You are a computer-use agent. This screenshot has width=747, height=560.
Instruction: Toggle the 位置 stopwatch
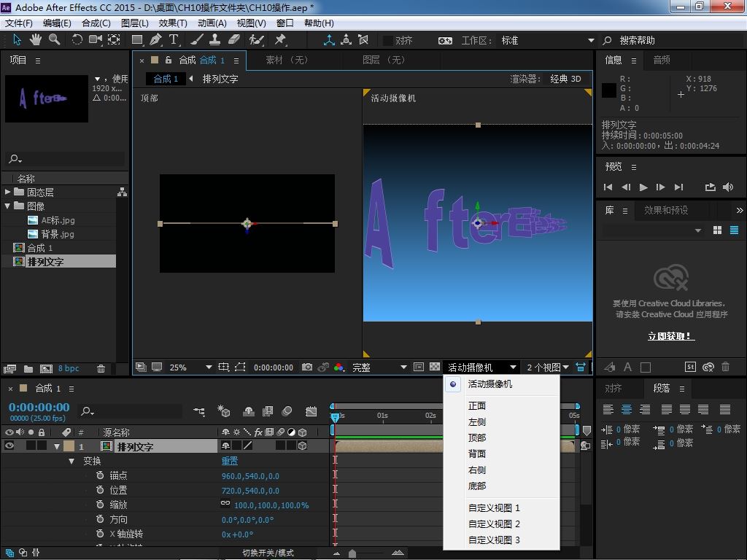click(x=99, y=490)
